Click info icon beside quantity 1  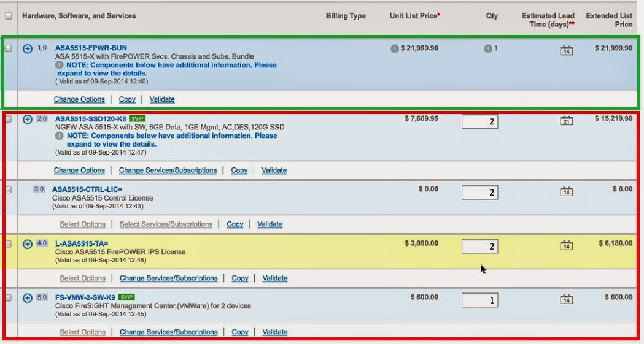coord(488,49)
